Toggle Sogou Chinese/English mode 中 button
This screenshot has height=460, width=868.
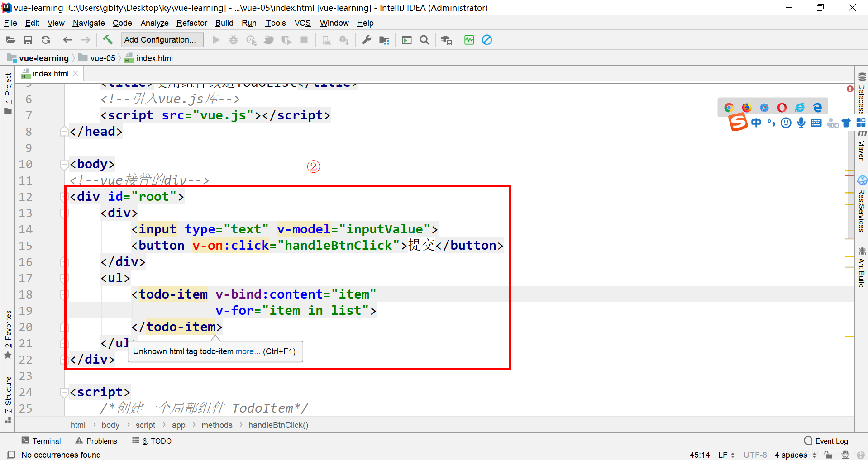756,123
